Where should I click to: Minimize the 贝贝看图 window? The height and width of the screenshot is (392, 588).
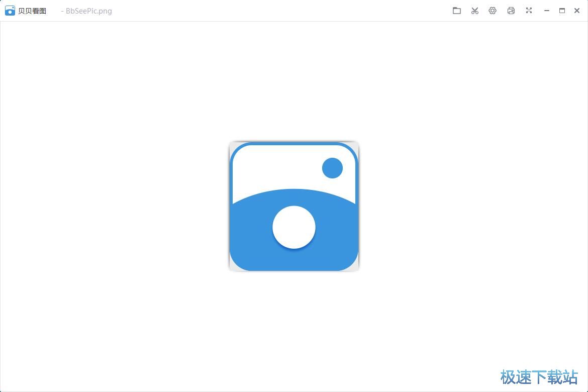[x=547, y=11]
